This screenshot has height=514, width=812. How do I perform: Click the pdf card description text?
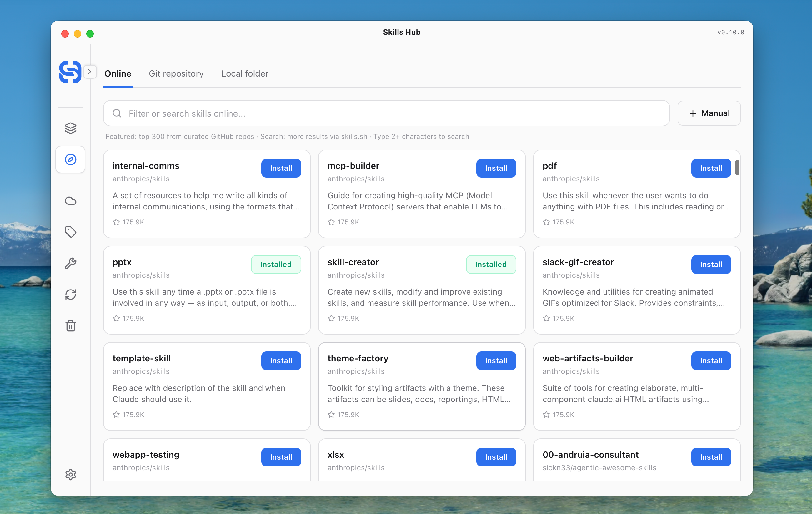coord(636,201)
